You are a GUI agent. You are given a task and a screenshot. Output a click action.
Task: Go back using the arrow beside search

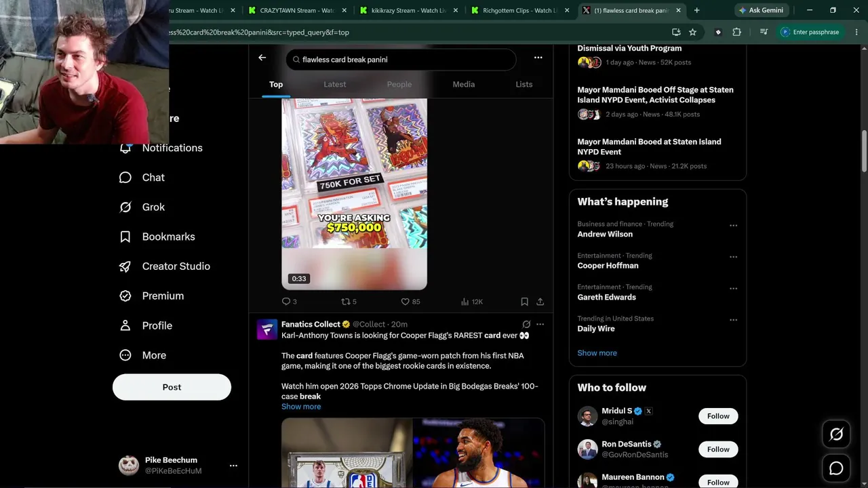tap(262, 58)
